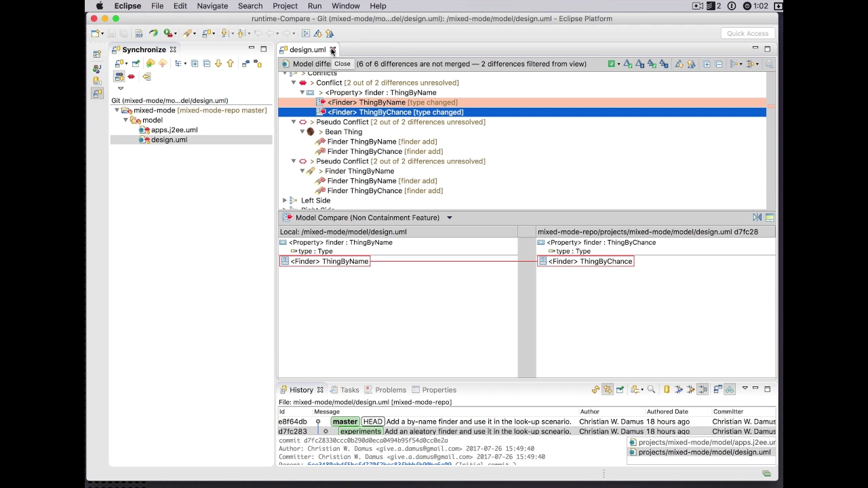Expand all differences in compare editor
This screenshot has width=868, height=488.
[707, 64]
